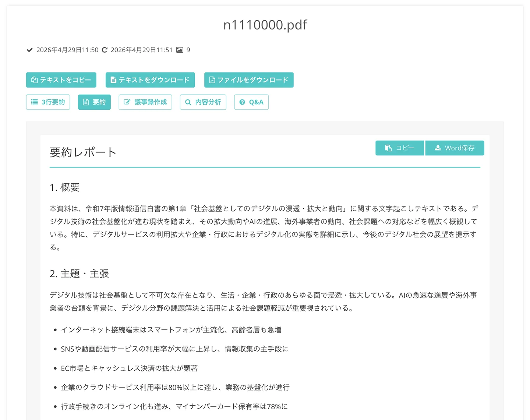Image resolution: width=530 pixels, height=420 pixels.
Task: Click the filename n1110000.pdf heading
Action: [265, 25]
